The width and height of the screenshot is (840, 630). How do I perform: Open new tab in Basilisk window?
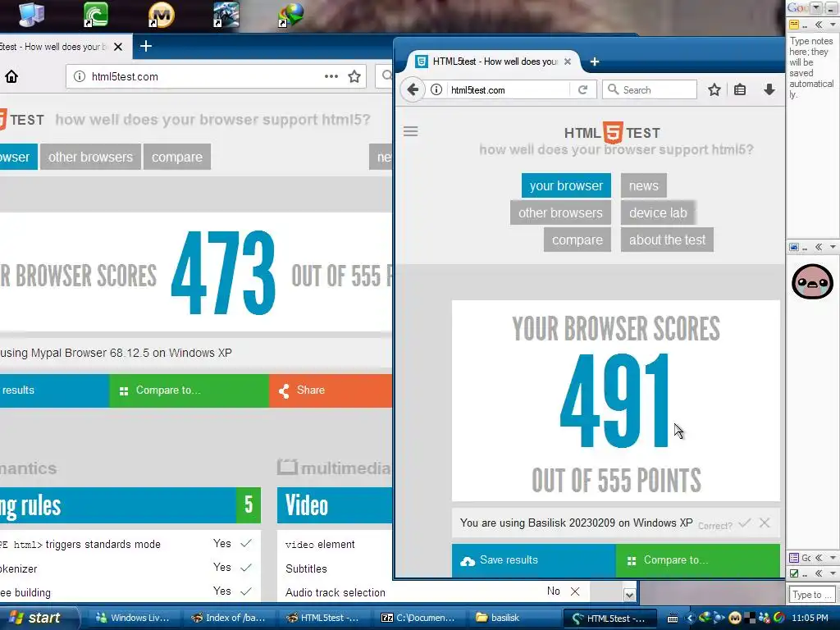(x=595, y=62)
